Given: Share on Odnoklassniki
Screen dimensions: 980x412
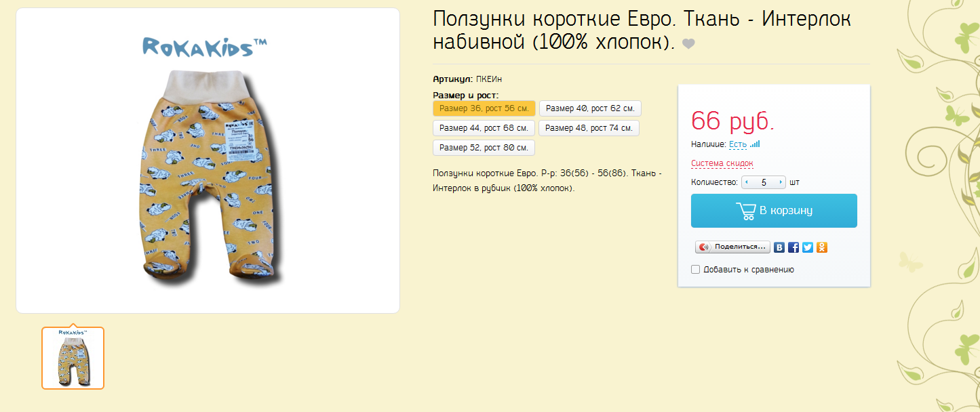Looking at the screenshot, I should point(822,247).
